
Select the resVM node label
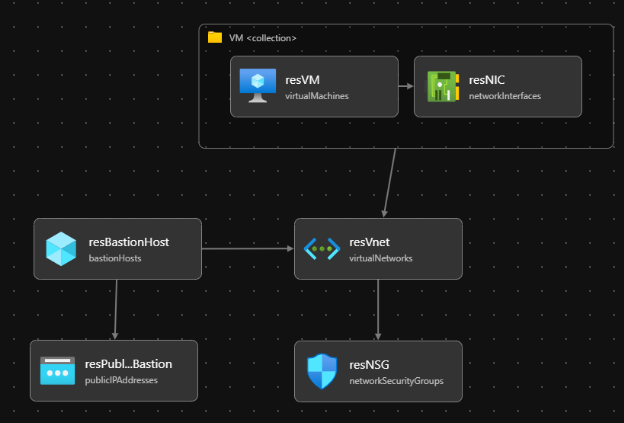(x=302, y=80)
